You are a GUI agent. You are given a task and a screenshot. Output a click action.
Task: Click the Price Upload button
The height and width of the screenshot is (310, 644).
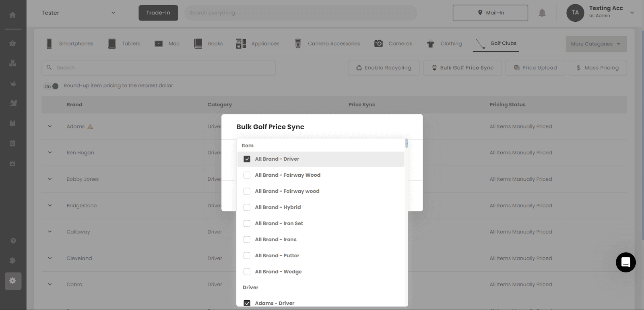pos(535,68)
